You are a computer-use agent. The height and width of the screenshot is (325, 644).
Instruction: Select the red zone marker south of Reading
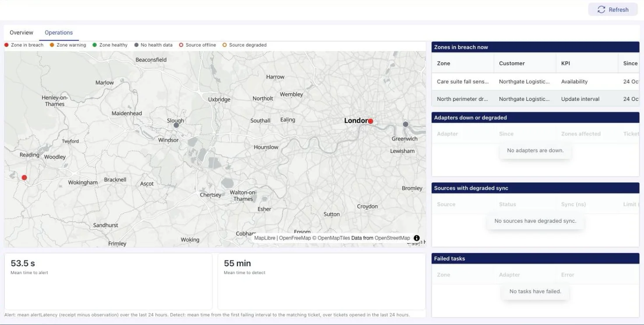[24, 178]
